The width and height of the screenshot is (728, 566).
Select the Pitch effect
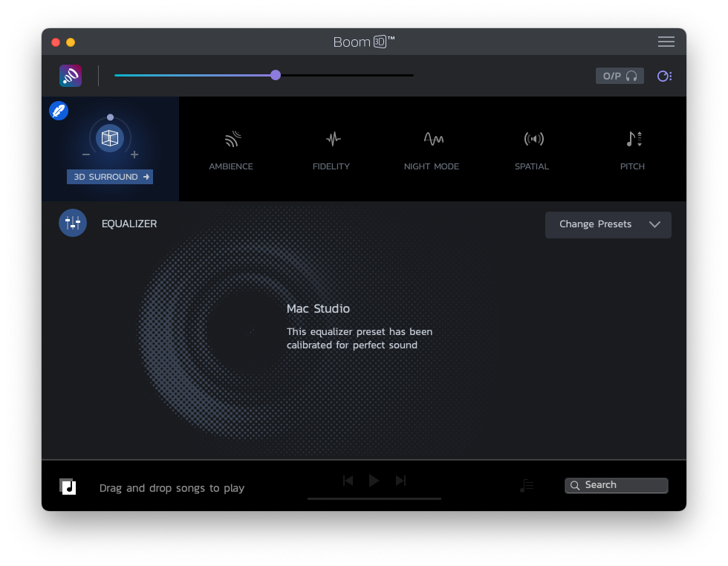[x=633, y=139]
